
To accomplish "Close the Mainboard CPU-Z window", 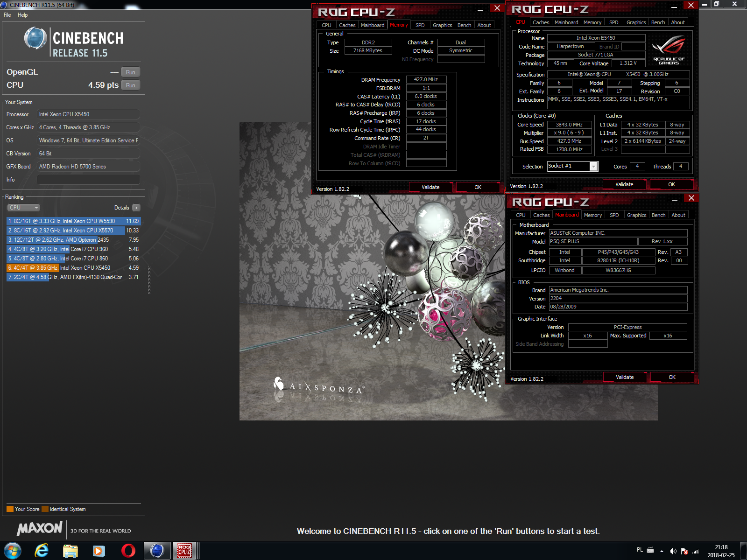I will click(691, 198).
